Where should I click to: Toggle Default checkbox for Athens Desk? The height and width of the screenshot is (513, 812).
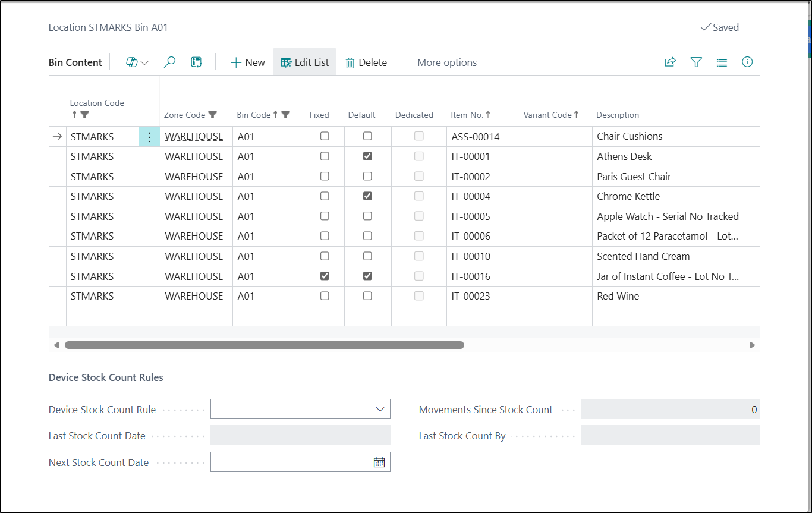click(367, 156)
